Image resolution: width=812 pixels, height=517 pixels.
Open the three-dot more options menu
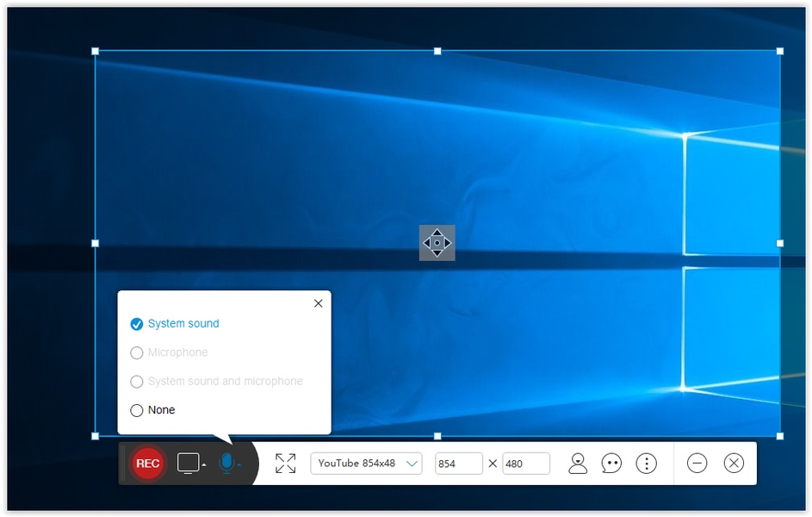click(x=646, y=464)
